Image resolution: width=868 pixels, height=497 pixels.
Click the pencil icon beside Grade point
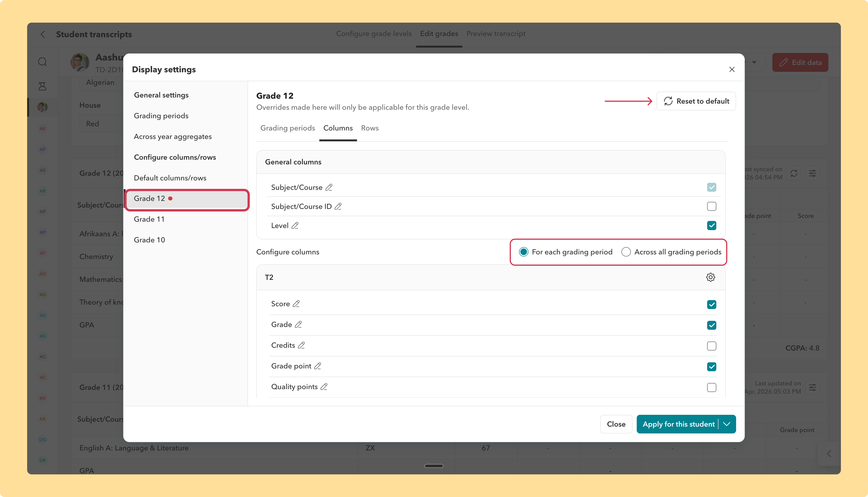pos(318,366)
